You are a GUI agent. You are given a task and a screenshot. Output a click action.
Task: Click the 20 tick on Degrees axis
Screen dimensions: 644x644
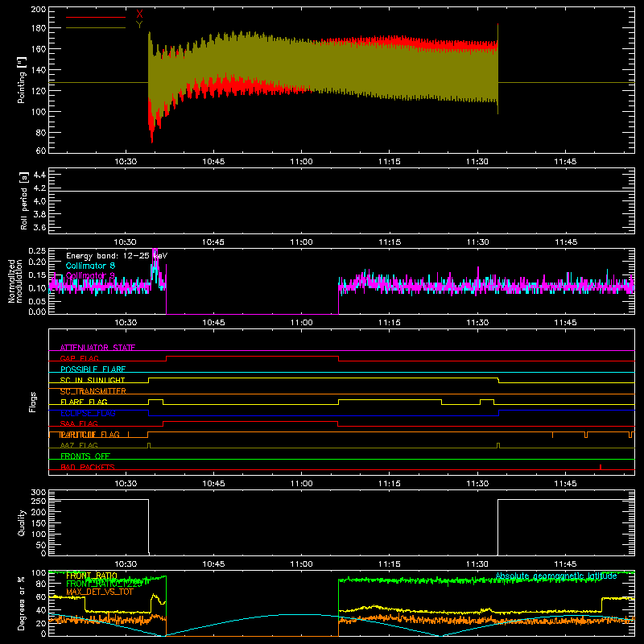tap(41, 623)
